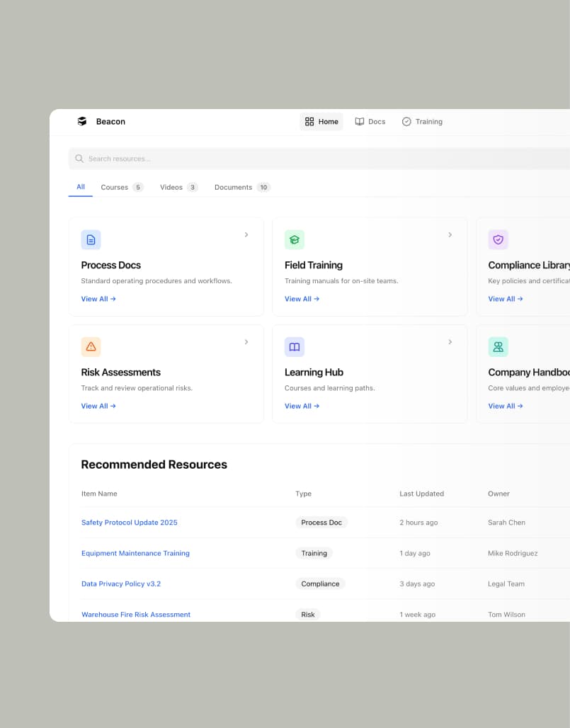This screenshot has height=728, width=570.
Task: Open the Training navigation tab
Action: [422, 122]
